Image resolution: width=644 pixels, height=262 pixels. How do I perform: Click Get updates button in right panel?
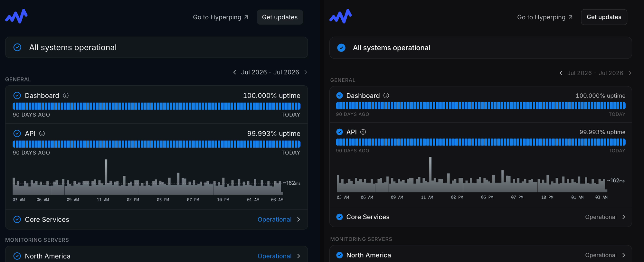click(604, 17)
